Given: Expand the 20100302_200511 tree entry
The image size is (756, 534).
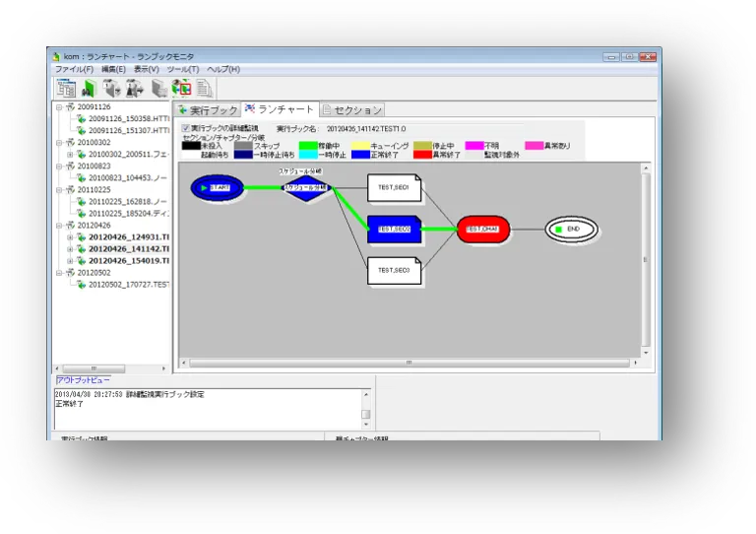Looking at the screenshot, I should pyautogui.click(x=70, y=154).
